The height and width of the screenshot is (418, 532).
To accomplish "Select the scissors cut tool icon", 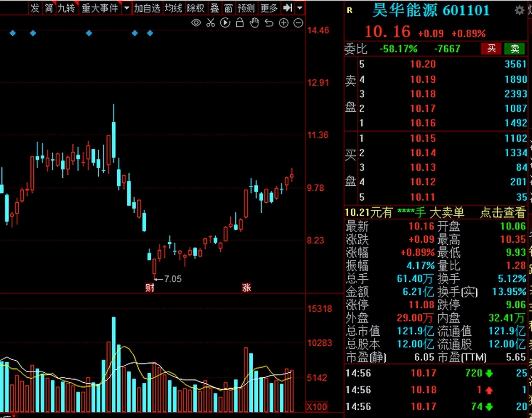I will [x=211, y=23].
